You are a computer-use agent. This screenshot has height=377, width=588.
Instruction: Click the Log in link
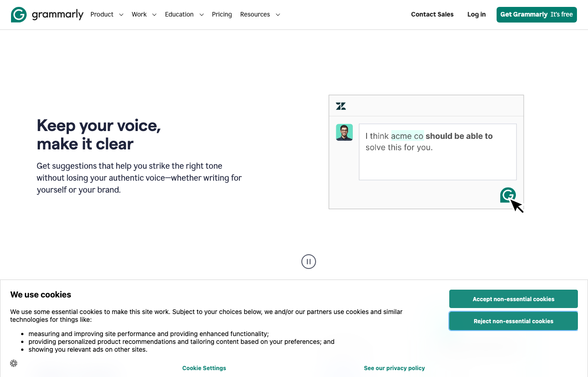[476, 15]
